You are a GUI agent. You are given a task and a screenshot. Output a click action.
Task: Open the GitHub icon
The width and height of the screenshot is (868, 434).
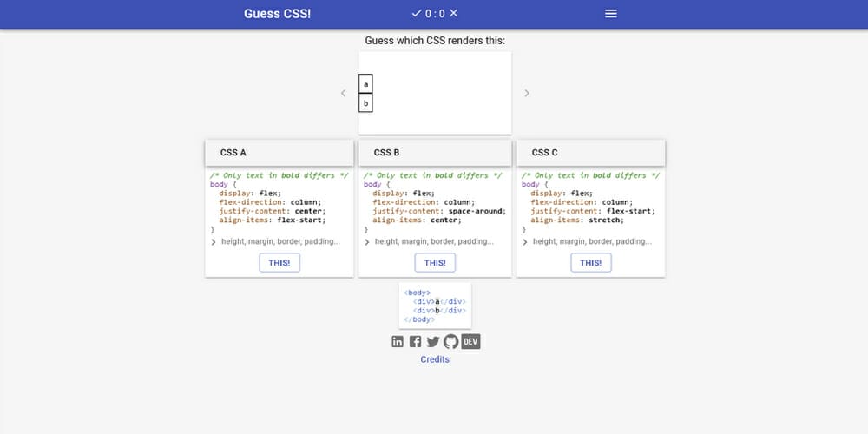451,341
